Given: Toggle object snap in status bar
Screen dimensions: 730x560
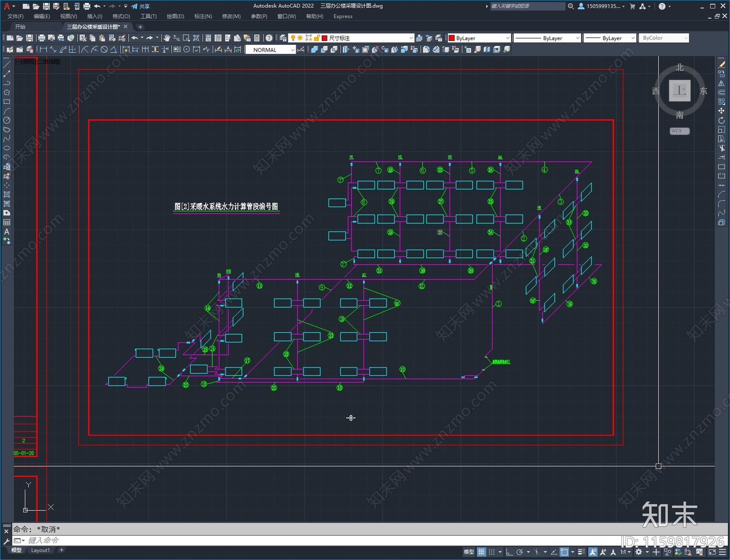Looking at the screenshot, I should (x=564, y=552).
